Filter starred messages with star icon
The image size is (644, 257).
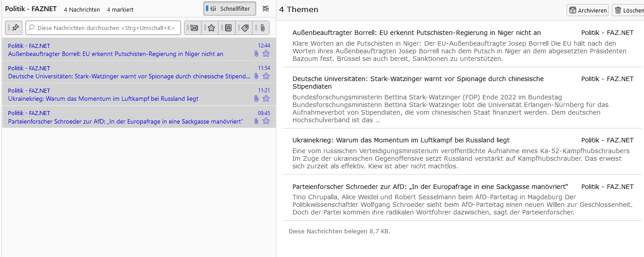210,28
